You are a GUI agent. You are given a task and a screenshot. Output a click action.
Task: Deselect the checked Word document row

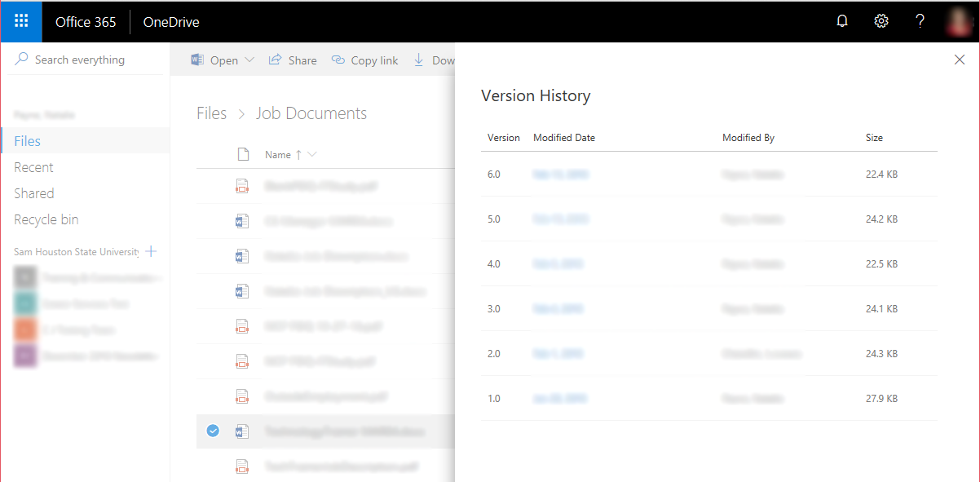pyautogui.click(x=213, y=431)
